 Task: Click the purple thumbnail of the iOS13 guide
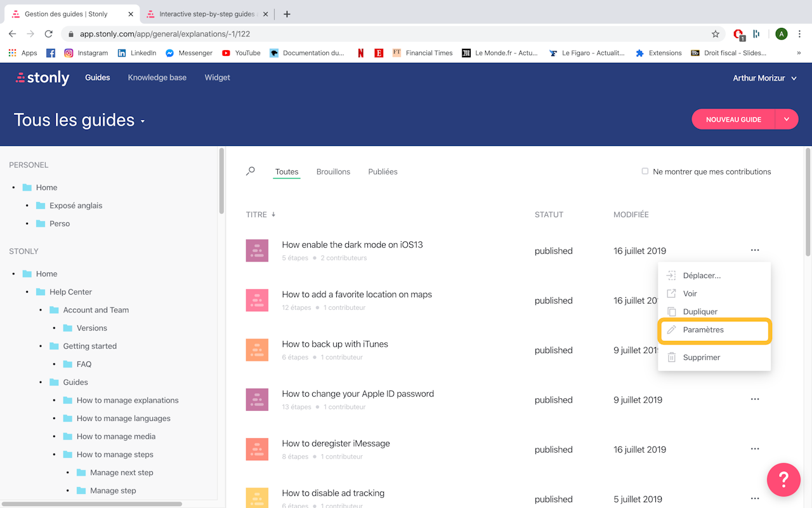[257, 251]
